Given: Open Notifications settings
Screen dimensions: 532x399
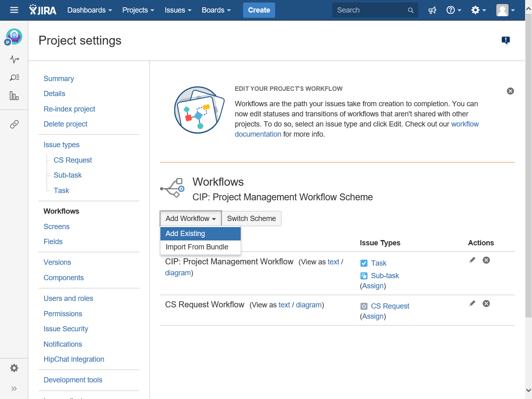Looking at the screenshot, I should tap(63, 344).
